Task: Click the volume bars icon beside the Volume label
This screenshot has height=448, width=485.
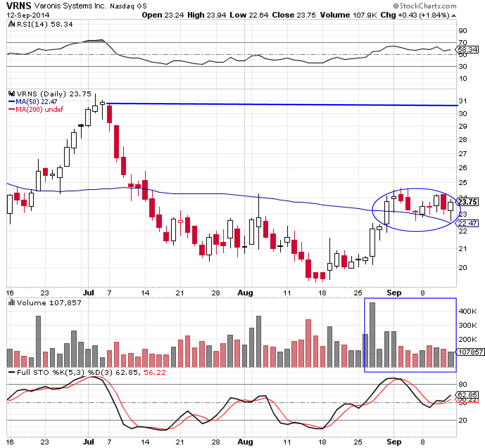Action: click(11, 302)
